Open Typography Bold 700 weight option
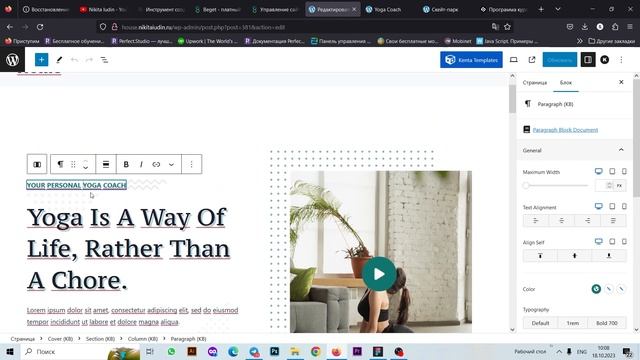The width and height of the screenshot is (640, 360). (607, 323)
